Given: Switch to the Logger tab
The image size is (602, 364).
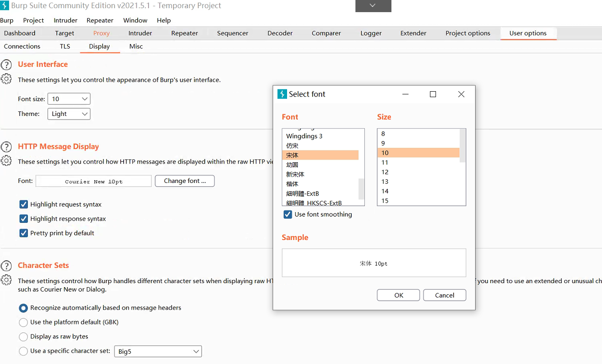Looking at the screenshot, I should 371,33.
